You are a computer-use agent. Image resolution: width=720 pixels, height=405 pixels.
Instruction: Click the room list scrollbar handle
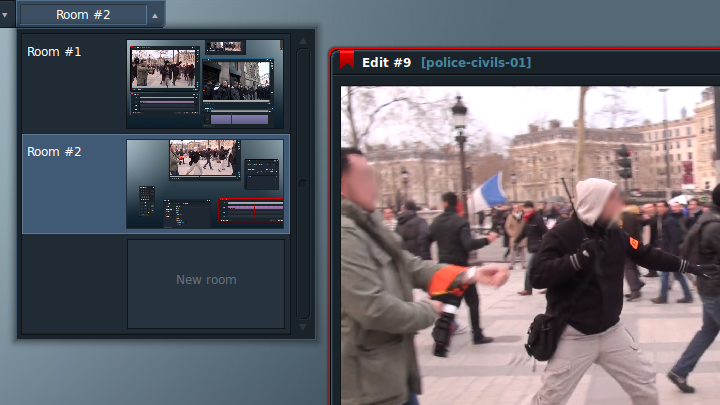(x=303, y=183)
